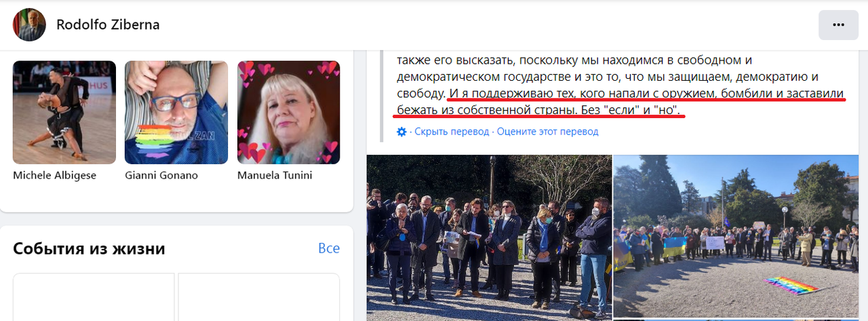Select the first empty life event card
The height and width of the screenshot is (321, 868).
pos(94,297)
